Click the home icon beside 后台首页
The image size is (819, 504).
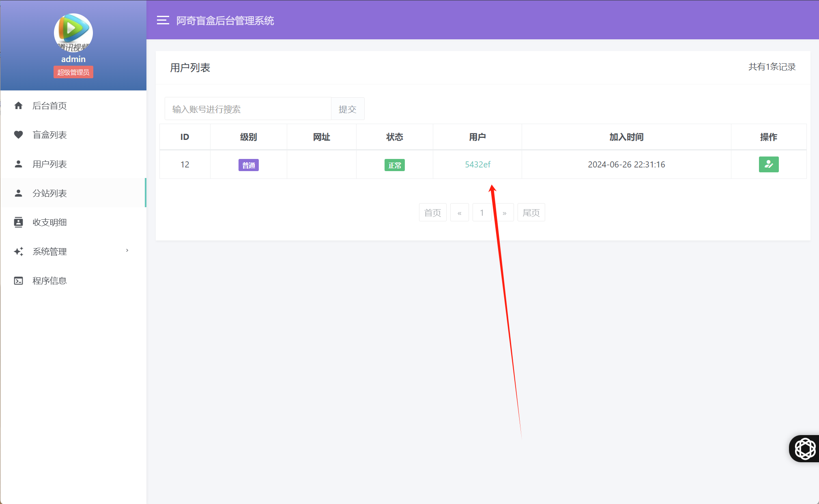click(x=18, y=106)
